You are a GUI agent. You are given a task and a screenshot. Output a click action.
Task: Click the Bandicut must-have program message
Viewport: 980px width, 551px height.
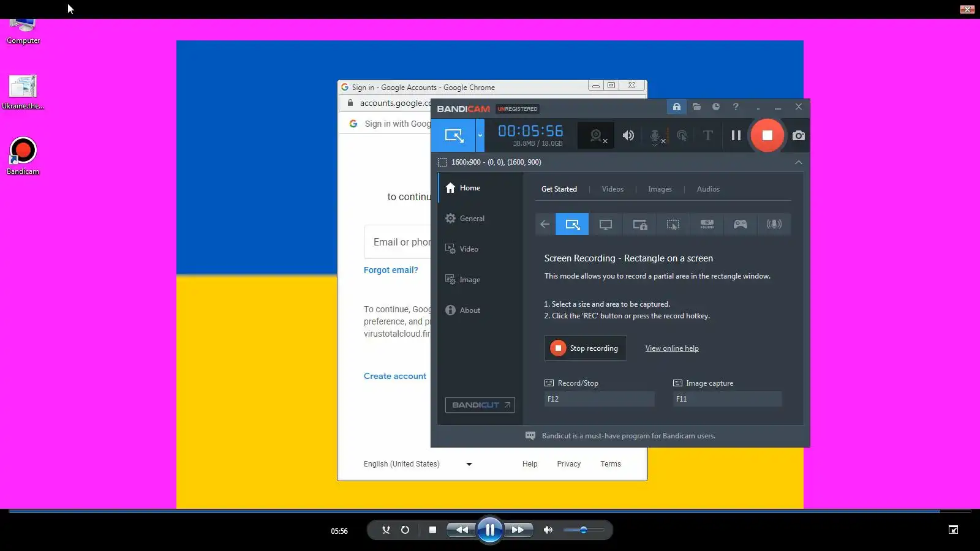628,436
